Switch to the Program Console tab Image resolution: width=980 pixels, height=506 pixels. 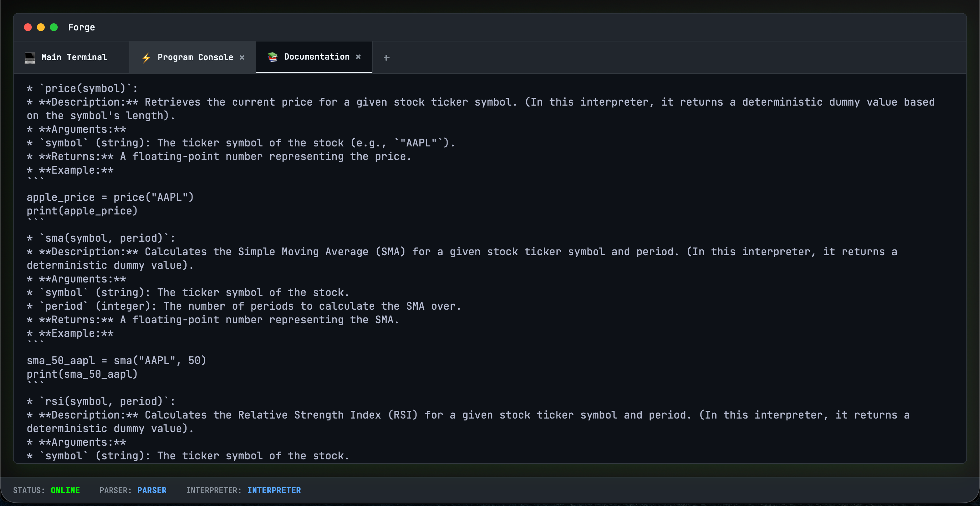pos(195,57)
